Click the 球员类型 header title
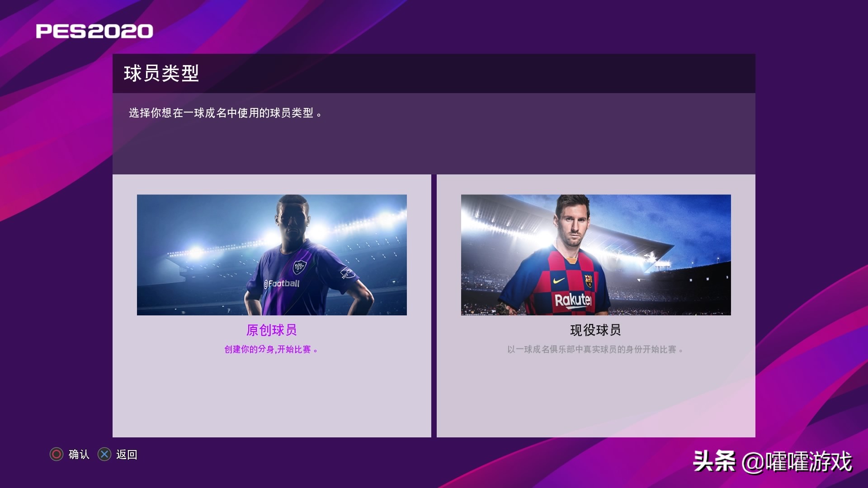The width and height of the screenshot is (868, 488). [161, 73]
